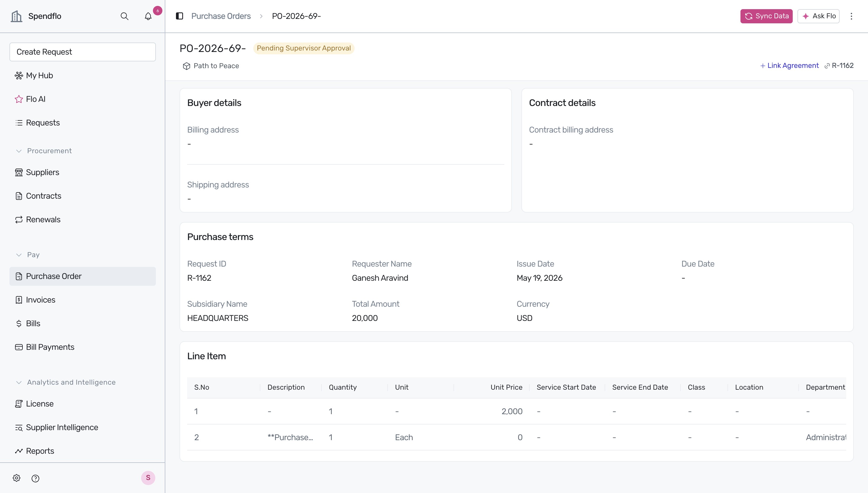Click Currency value USD
868x493 pixels.
(524, 318)
